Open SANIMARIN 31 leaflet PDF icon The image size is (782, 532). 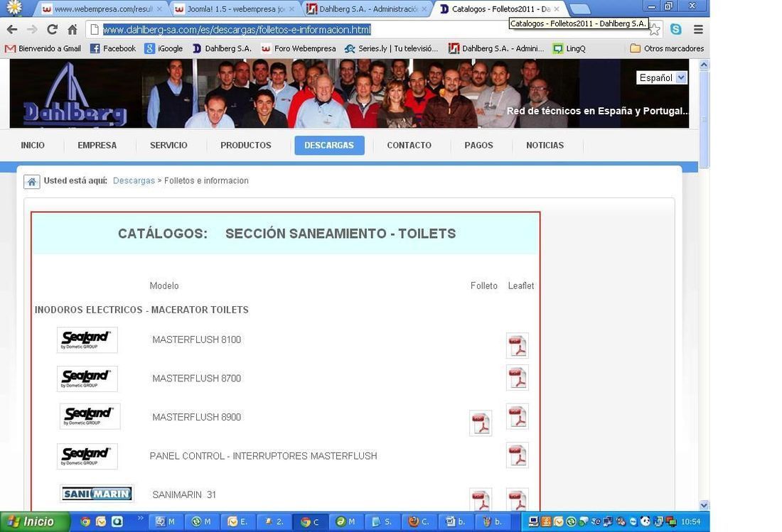(x=517, y=499)
